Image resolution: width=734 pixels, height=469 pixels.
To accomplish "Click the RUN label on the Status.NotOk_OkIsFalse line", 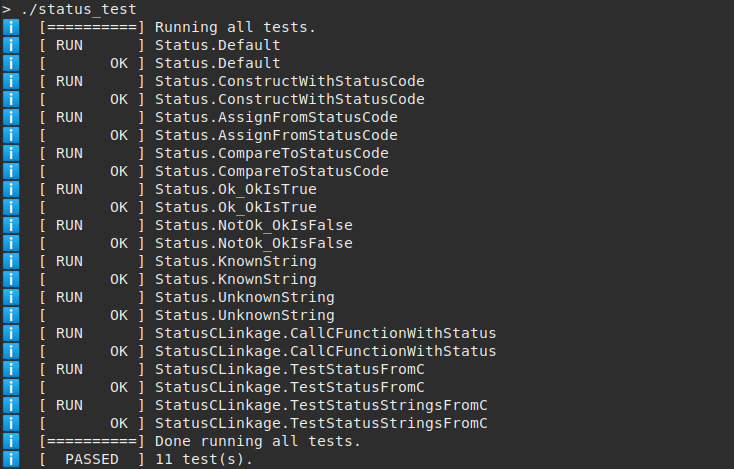I will (69, 225).
